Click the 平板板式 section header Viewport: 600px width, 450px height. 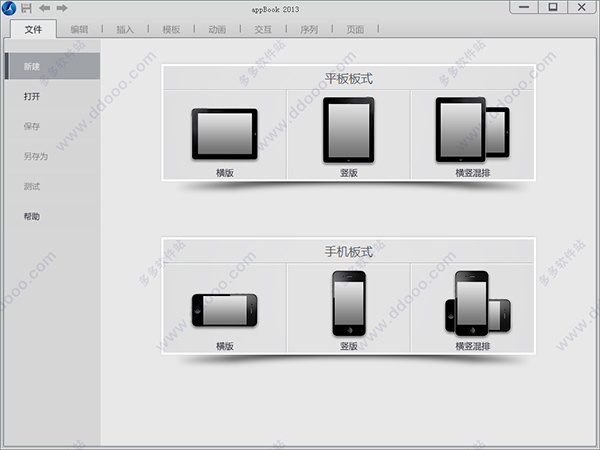tap(349, 78)
